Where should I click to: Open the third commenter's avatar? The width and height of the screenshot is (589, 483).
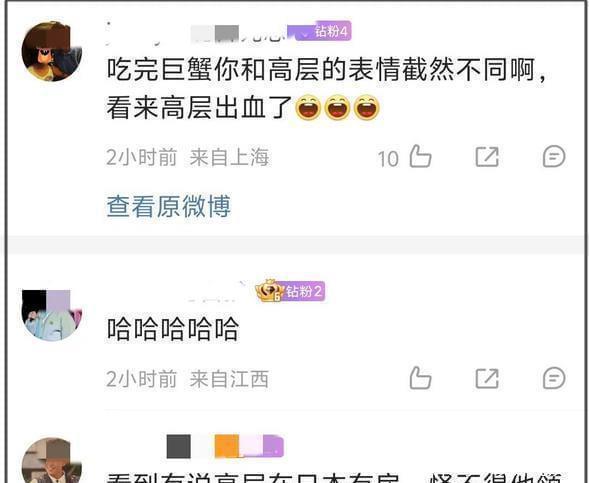[52, 460]
